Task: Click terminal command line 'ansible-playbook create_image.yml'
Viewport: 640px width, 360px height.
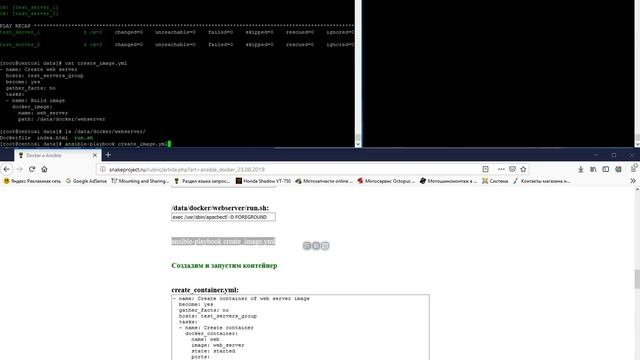Action: click(116, 144)
